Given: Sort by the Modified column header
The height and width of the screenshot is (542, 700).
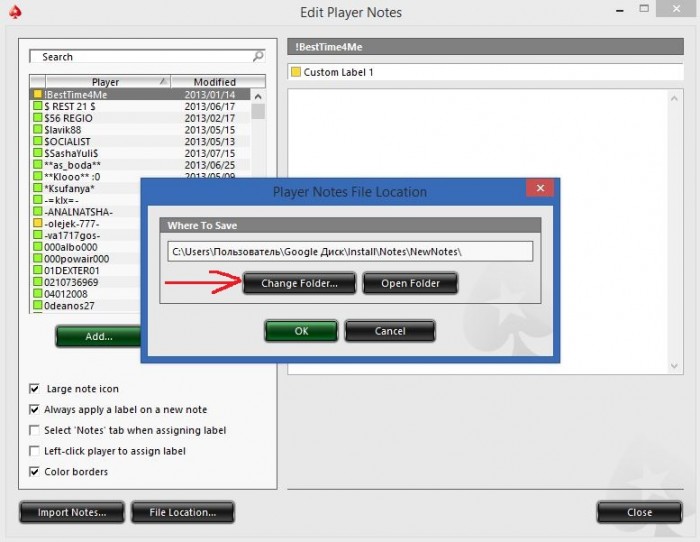Looking at the screenshot, I should tap(218, 82).
